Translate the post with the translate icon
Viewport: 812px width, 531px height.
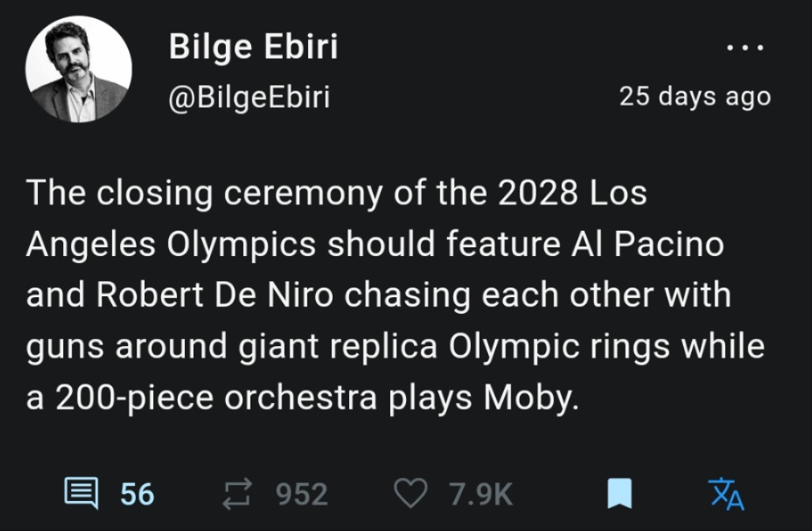point(727,494)
